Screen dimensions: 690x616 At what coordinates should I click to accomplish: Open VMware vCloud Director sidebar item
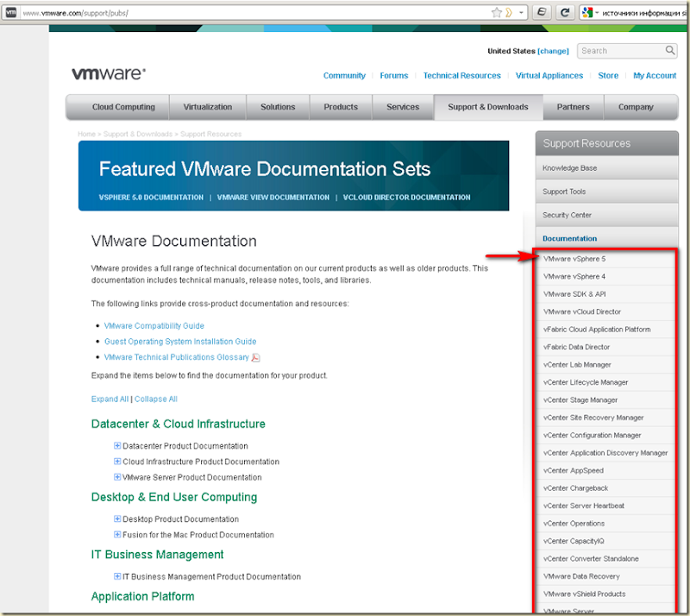tap(605, 311)
